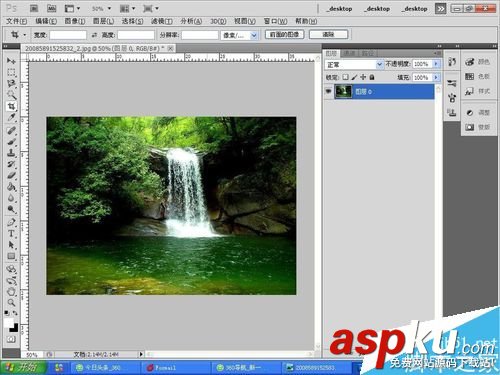Open the Adjustments panel (调整)
This screenshot has width=500, height=375.
(478, 112)
